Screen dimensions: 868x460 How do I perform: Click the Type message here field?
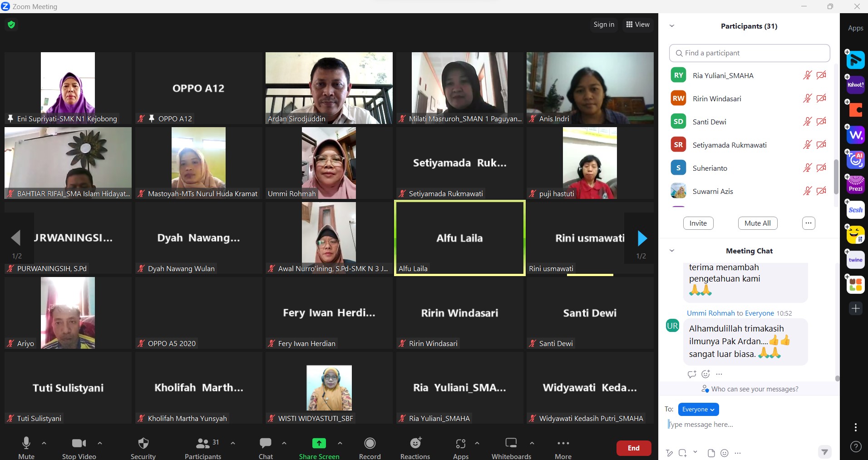pyautogui.click(x=750, y=425)
